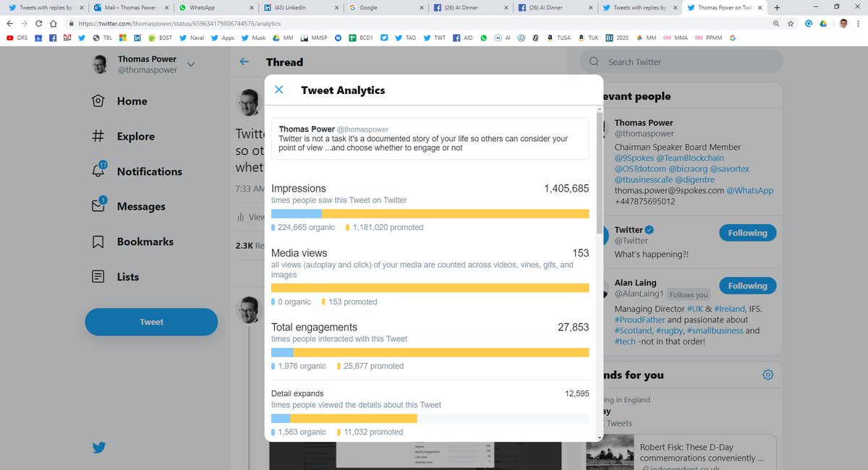Click the '1,181,020 promoted' label
The width and height of the screenshot is (868, 470).
point(388,227)
